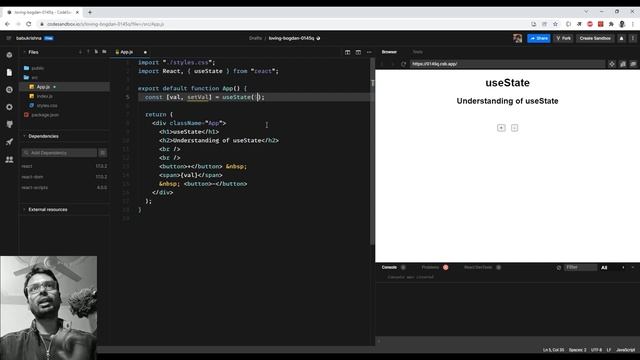Click the new file icon in Files header
Screen dimensions: 640x360
tap(96, 52)
